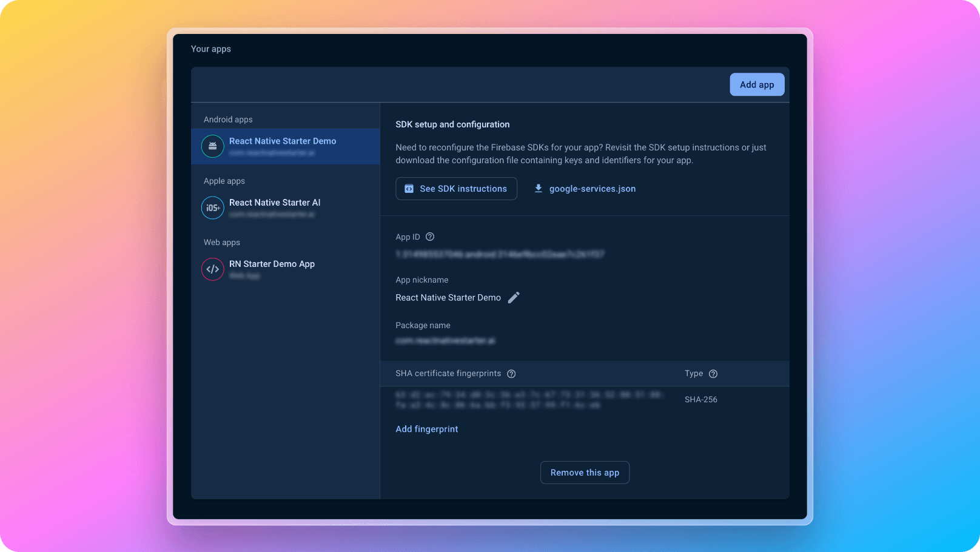Viewport: 980px width, 552px height.
Task: Click the Add app button
Action: click(757, 84)
